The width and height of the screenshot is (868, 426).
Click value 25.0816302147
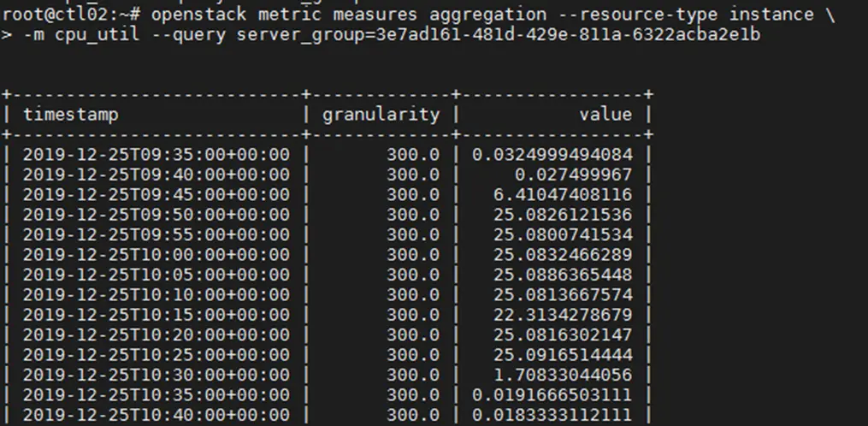click(563, 334)
